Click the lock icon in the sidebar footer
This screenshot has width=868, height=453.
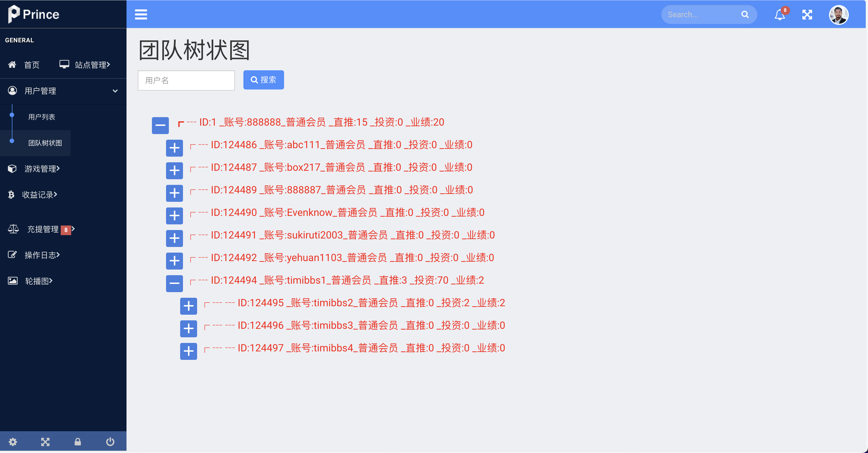point(78,441)
